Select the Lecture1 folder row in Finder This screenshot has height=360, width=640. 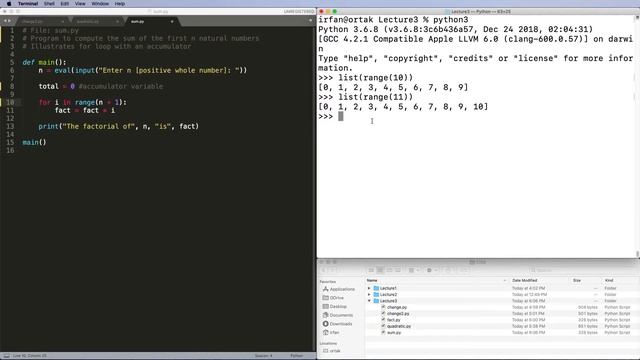[x=502, y=288]
